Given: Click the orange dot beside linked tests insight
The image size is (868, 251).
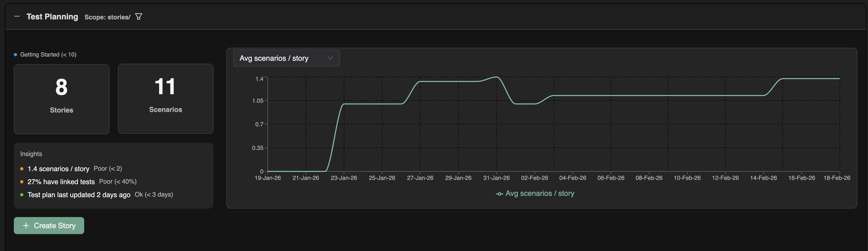Looking at the screenshot, I should point(22,182).
